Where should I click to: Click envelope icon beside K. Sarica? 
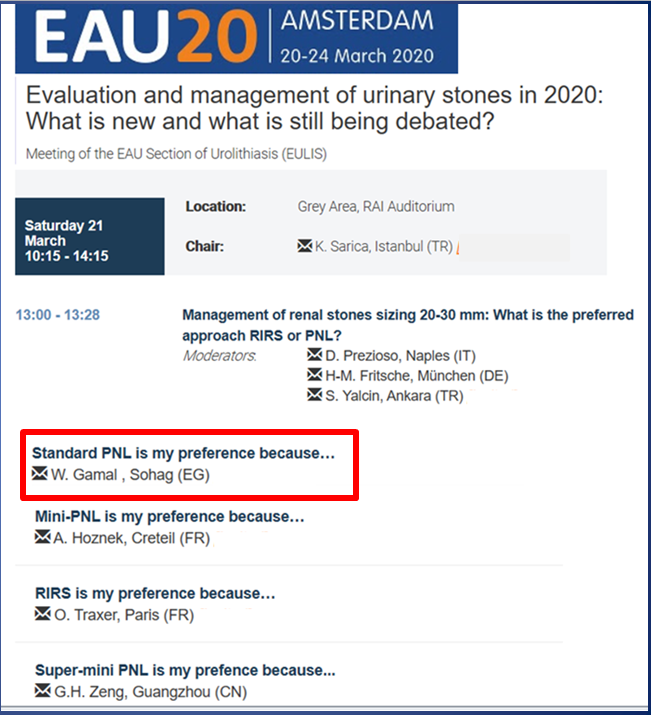[305, 246]
